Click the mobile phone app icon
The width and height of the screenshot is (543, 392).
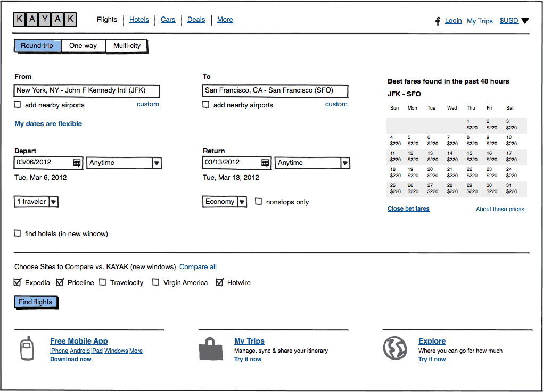27,348
